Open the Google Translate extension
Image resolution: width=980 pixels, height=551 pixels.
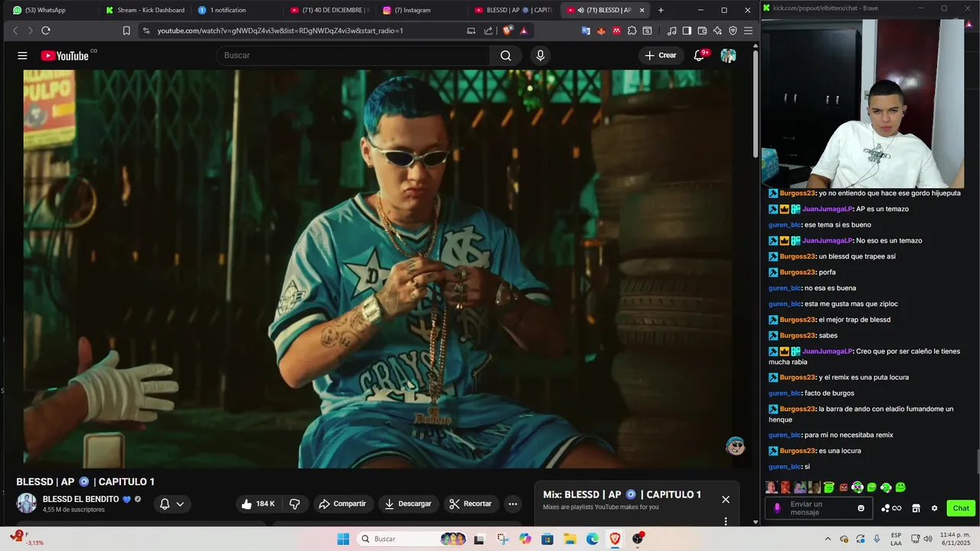[x=586, y=31]
